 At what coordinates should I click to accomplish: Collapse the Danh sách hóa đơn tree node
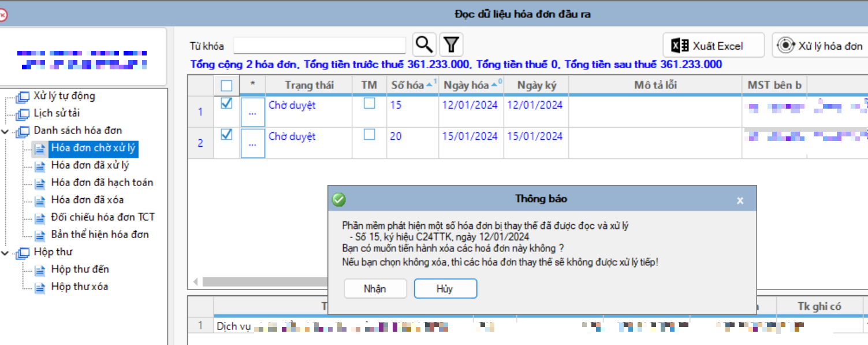[x=5, y=131]
